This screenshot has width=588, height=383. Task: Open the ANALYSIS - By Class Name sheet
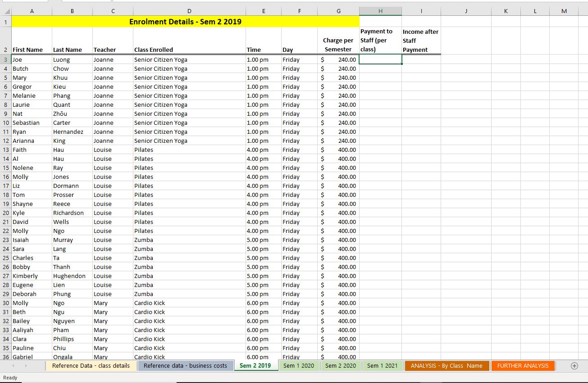click(x=446, y=365)
